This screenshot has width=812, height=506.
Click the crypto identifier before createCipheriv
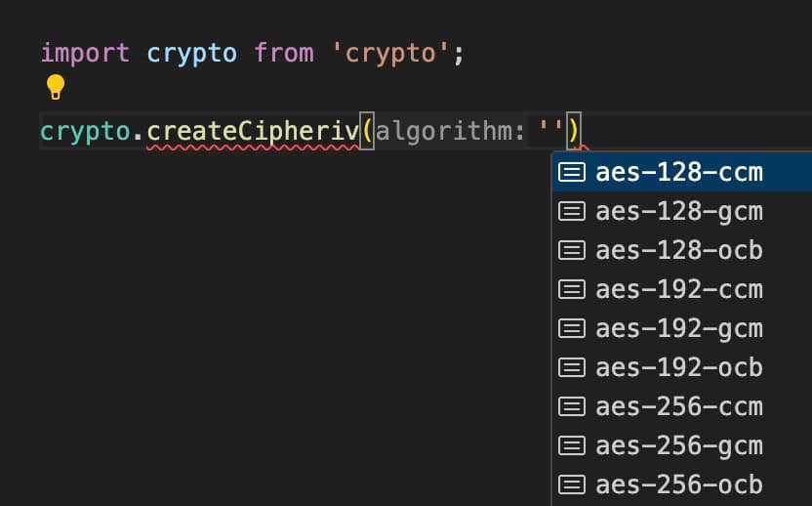click(85, 131)
